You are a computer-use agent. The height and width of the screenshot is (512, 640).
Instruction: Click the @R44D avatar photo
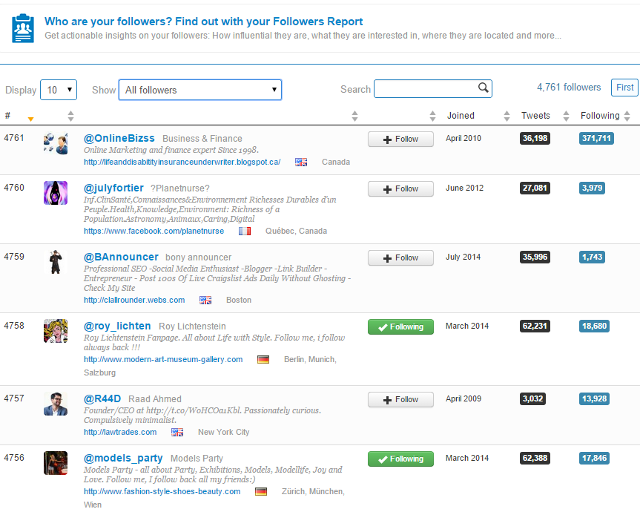[x=56, y=404]
